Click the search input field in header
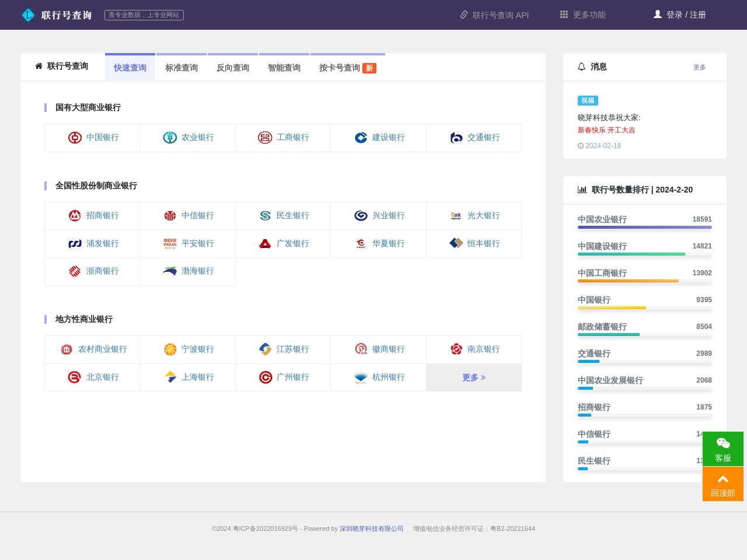747x560 pixels. coord(144,15)
